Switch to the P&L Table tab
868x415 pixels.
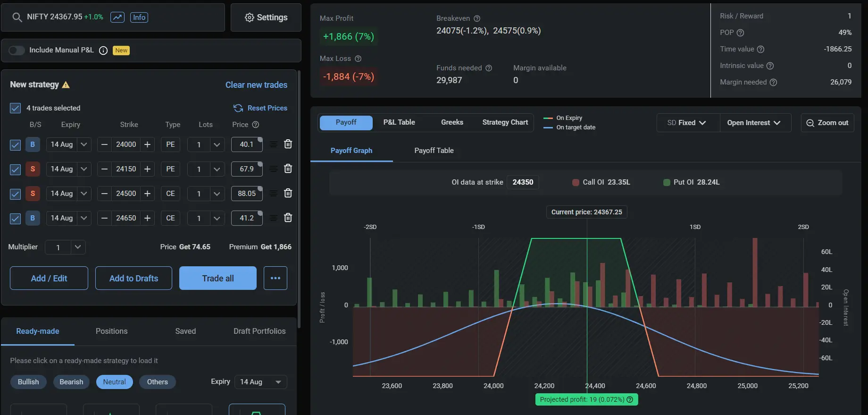(x=399, y=122)
